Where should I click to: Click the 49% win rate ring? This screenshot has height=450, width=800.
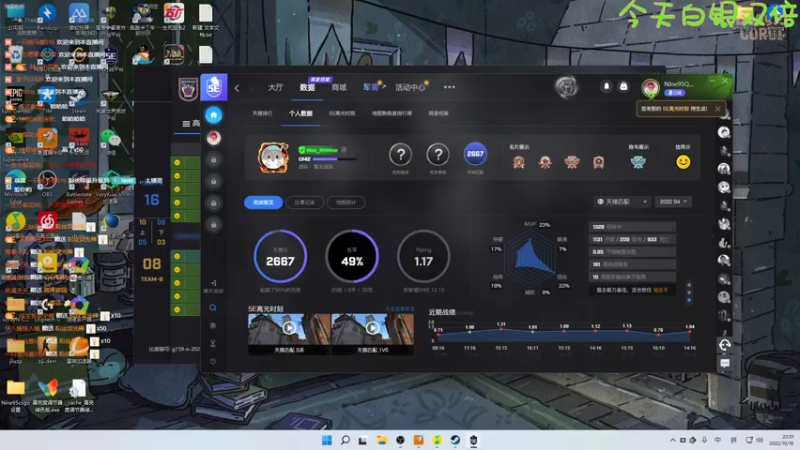352,256
